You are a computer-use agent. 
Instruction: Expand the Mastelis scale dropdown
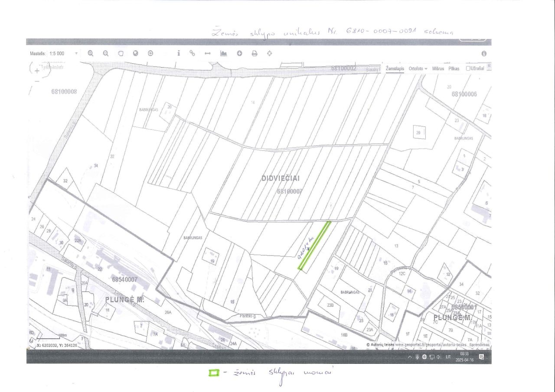click(x=76, y=53)
